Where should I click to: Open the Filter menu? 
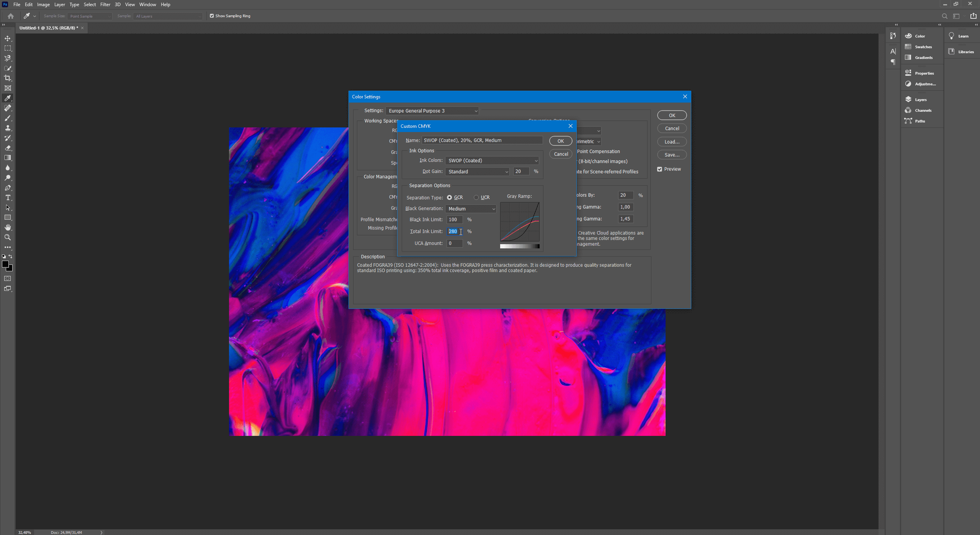tap(105, 5)
